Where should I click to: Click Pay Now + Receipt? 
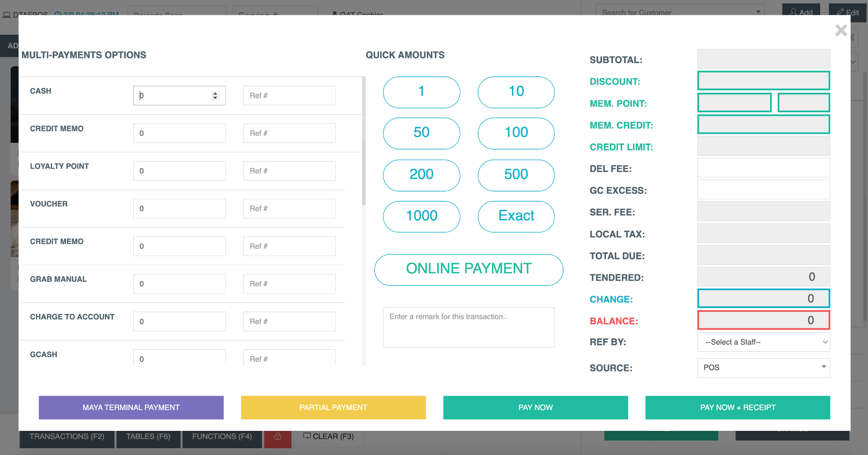click(737, 407)
